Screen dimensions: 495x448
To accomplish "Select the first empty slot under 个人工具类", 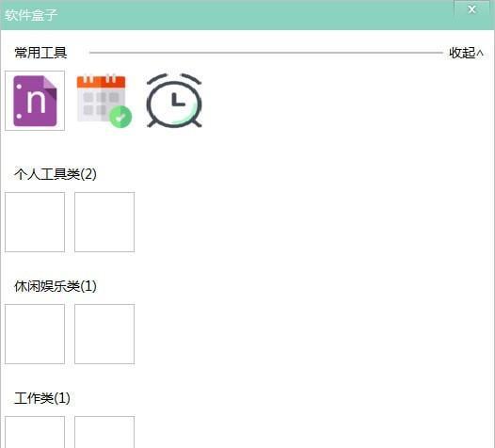I will click(35, 222).
